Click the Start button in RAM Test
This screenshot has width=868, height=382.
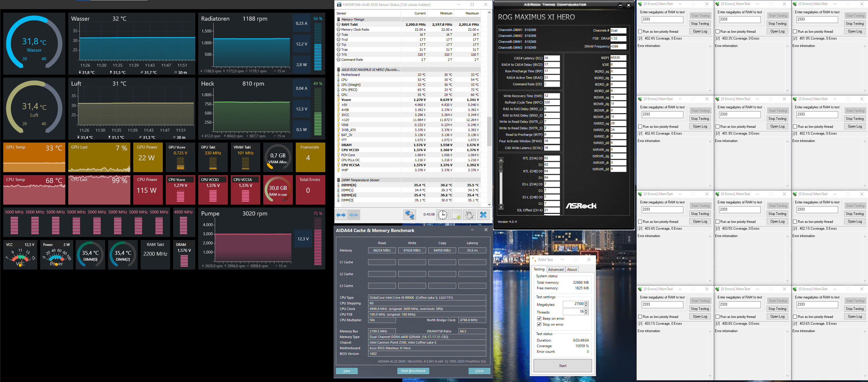click(x=563, y=366)
